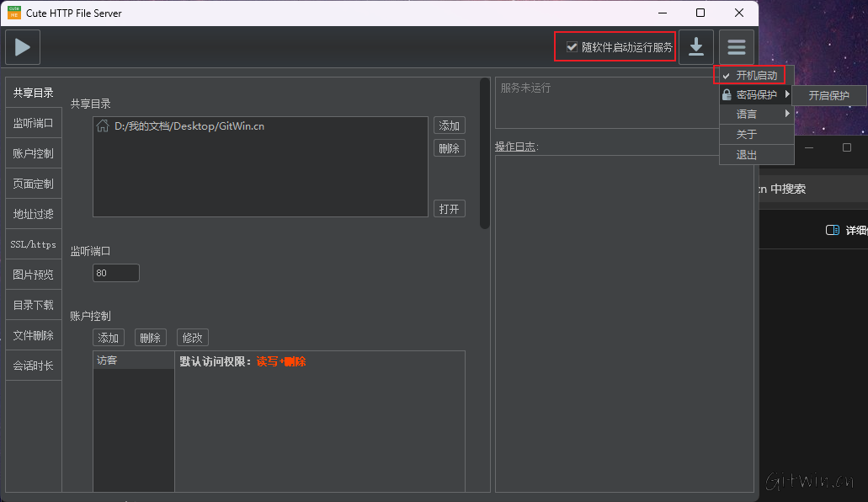Choose 退出 from the menu

(747, 155)
